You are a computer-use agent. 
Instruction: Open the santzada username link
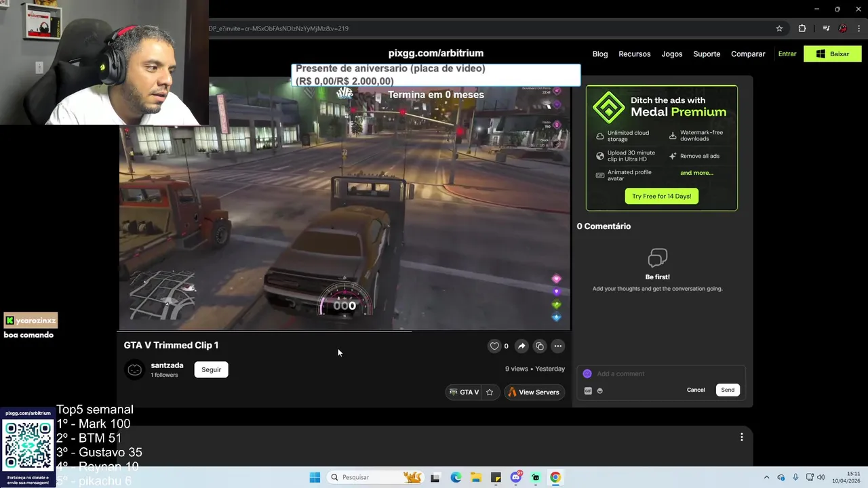(x=167, y=365)
